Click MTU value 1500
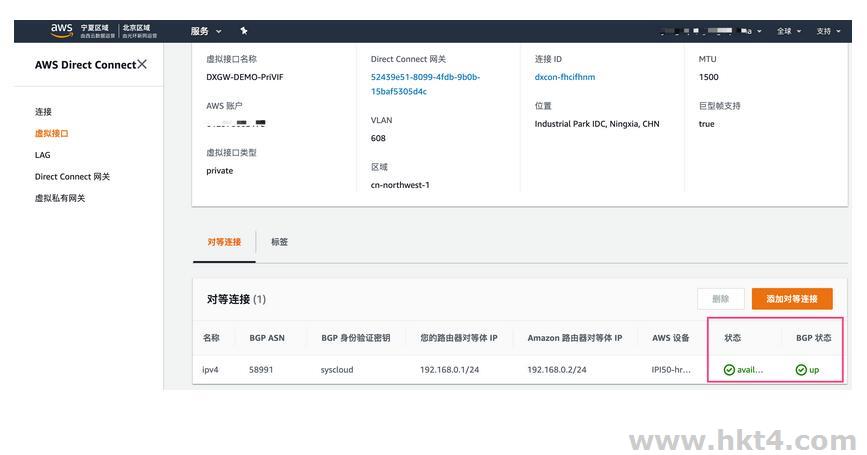This screenshot has width=867, height=455. tap(709, 77)
